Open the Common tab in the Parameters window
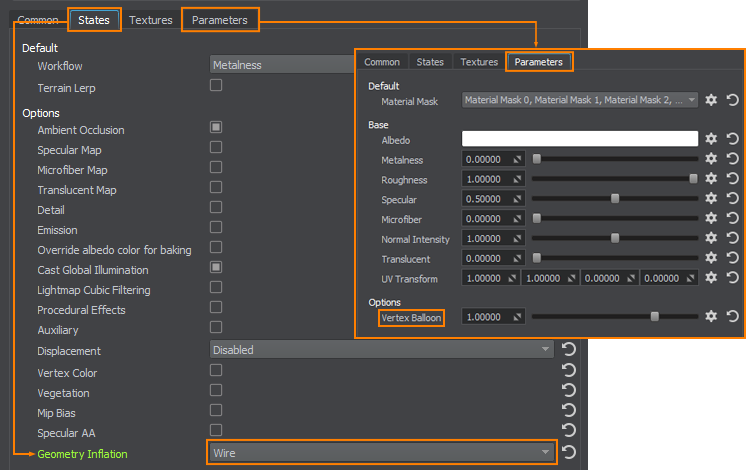Image resolution: width=746 pixels, height=470 pixels. [x=382, y=62]
